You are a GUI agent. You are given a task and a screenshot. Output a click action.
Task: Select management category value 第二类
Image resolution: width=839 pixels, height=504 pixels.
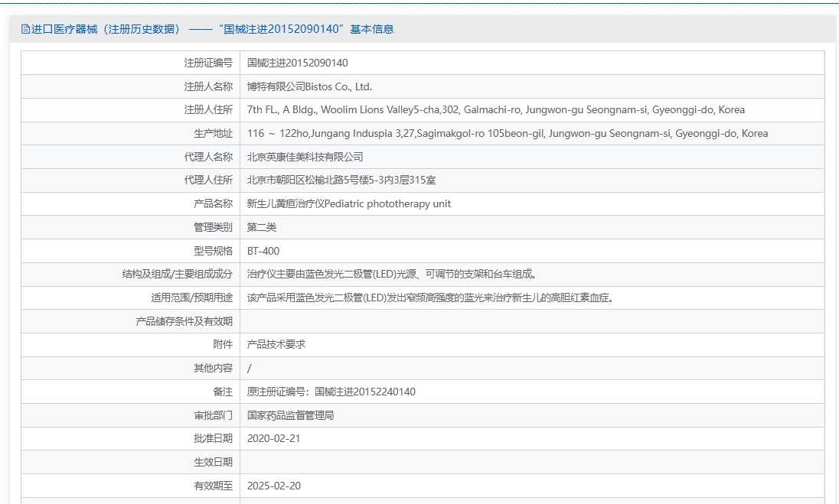click(262, 227)
